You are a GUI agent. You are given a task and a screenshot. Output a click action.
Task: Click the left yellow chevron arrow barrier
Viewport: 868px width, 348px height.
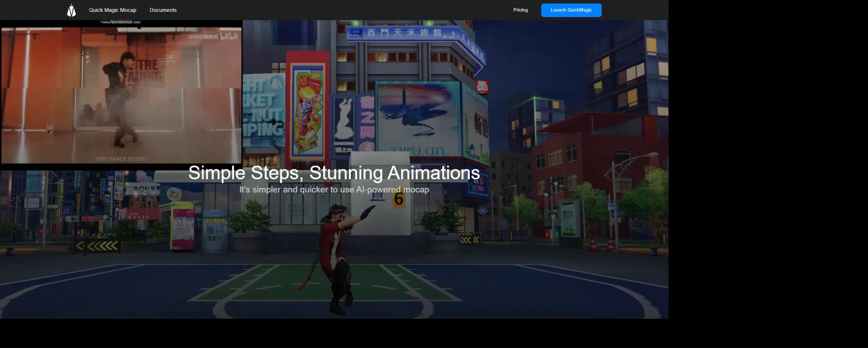tap(97, 246)
